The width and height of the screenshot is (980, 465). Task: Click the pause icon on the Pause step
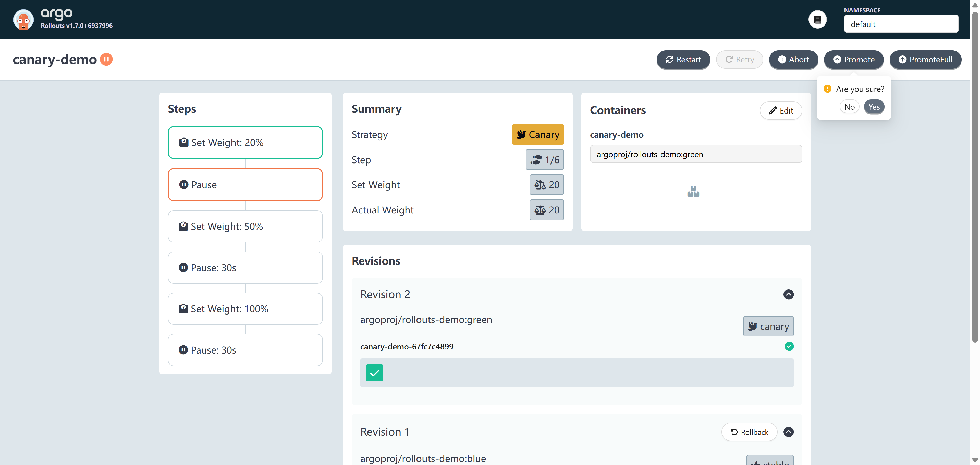point(184,185)
